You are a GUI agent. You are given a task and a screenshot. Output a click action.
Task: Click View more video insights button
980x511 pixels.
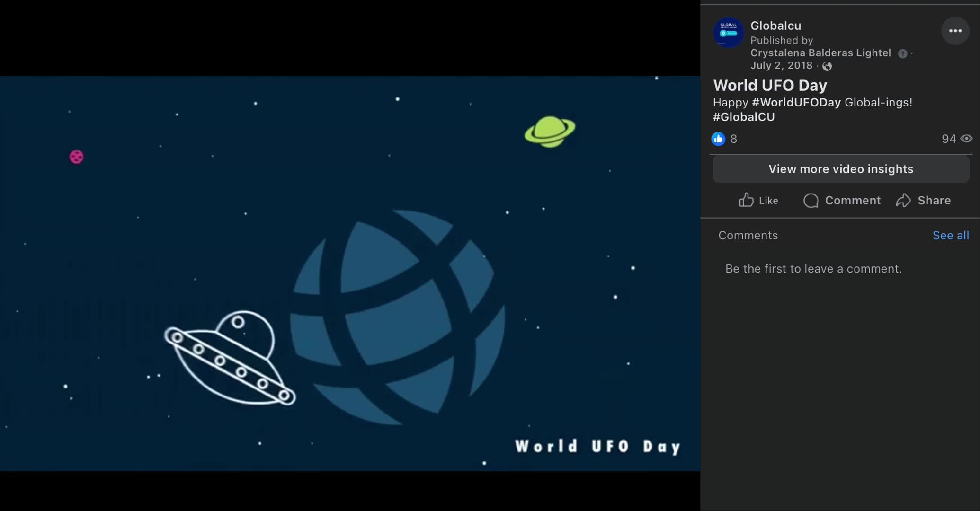click(x=841, y=169)
